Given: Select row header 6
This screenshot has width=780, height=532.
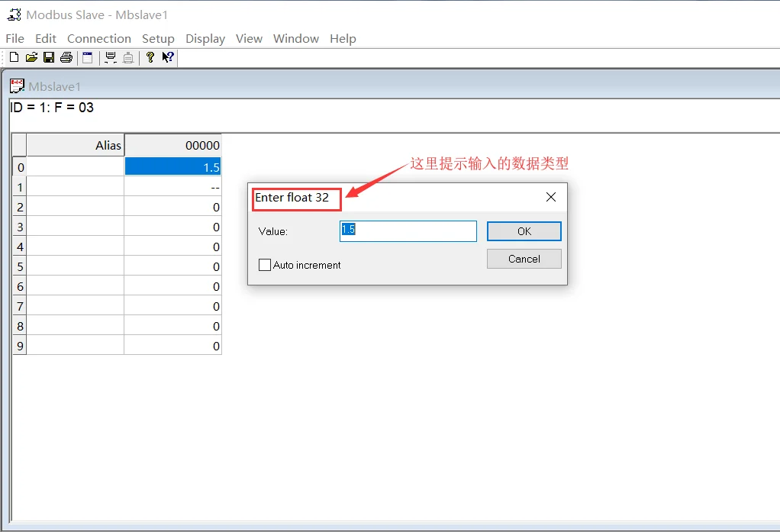Looking at the screenshot, I should click(x=19, y=287).
